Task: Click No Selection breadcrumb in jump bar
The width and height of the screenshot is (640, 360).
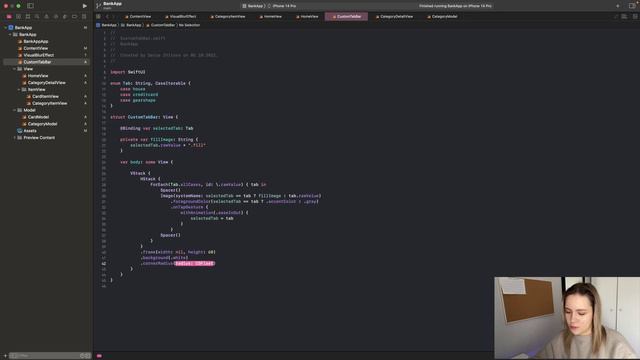Action: [189, 25]
